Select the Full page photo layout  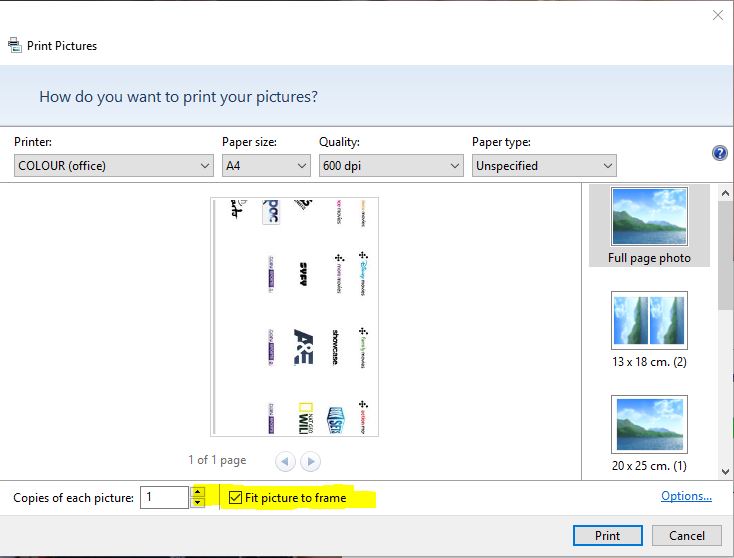click(649, 226)
